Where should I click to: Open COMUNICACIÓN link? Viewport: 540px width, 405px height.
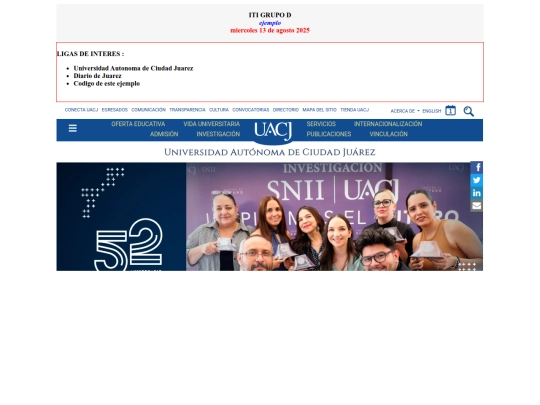tap(148, 110)
